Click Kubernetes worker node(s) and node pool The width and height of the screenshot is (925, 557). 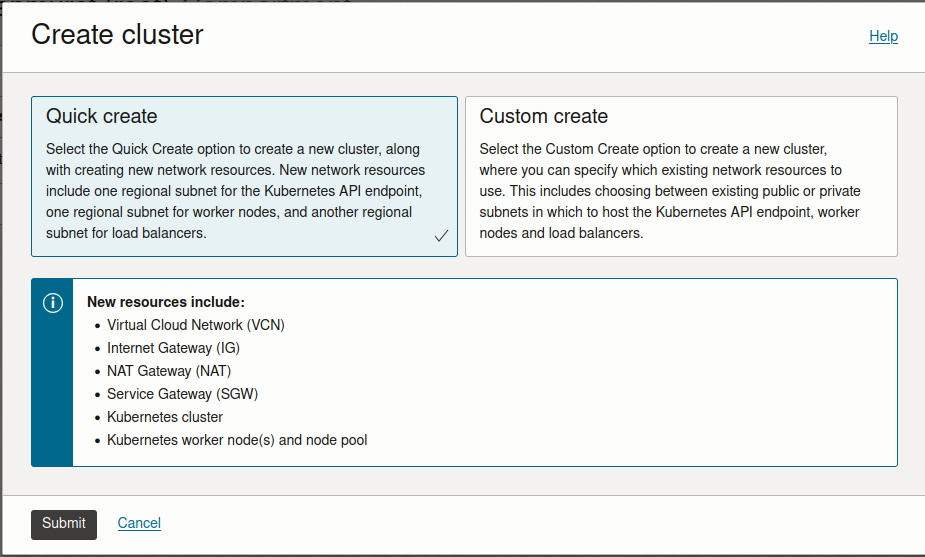pyautogui.click(x=237, y=440)
